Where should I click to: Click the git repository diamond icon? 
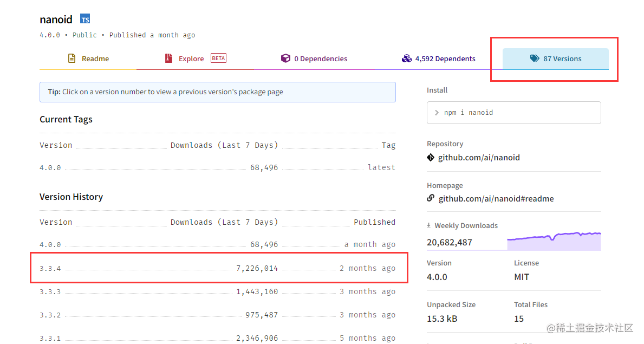coord(431,158)
